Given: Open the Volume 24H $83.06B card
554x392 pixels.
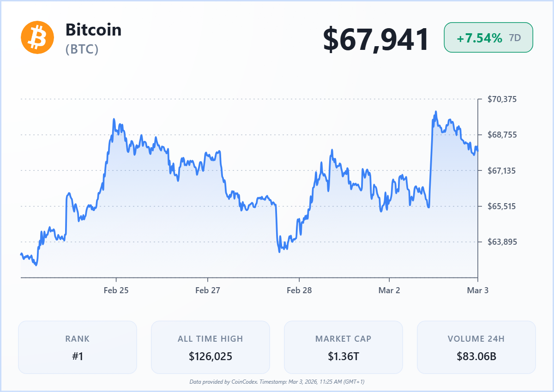Looking at the screenshot, I should click(x=476, y=347).
